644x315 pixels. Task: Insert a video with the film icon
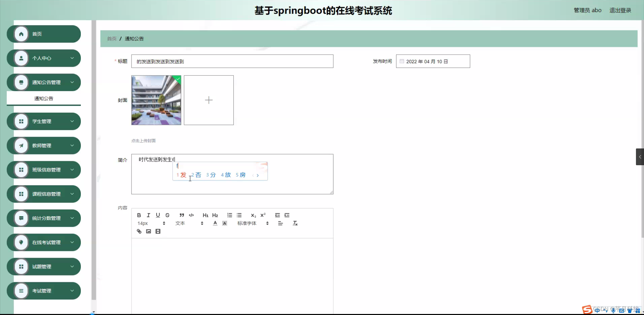coord(158,231)
